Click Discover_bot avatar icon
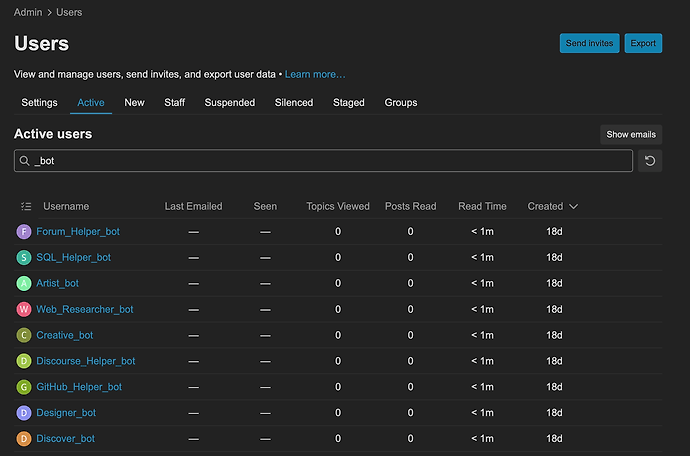The height and width of the screenshot is (456, 690). point(24,439)
